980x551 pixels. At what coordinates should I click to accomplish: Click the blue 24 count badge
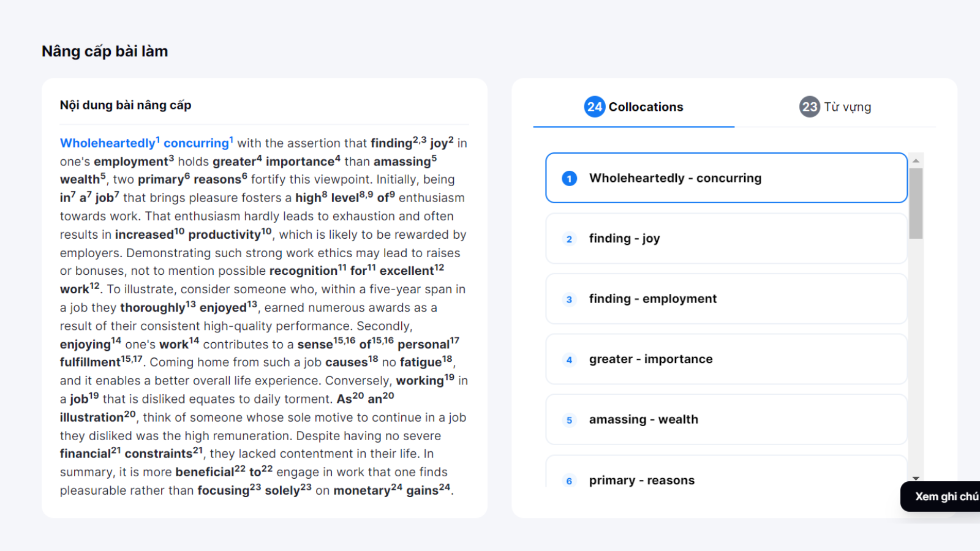point(594,107)
